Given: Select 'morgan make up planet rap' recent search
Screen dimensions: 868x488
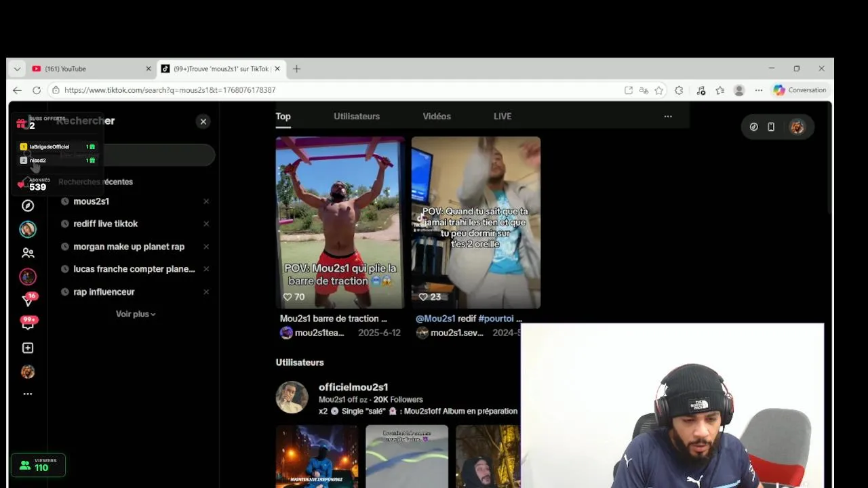Looking at the screenshot, I should pos(129,247).
